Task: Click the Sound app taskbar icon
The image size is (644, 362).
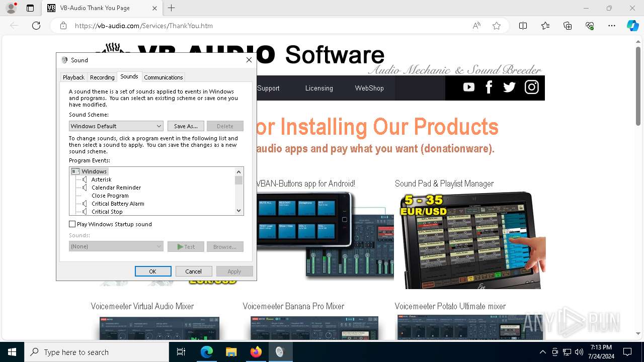Action: click(x=280, y=352)
